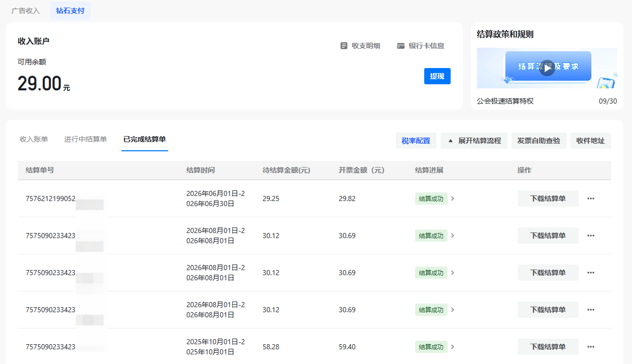Expand 结算成功 chevron in 58.28 row
Viewport: 632px width, 364px height.
coord(453,347)
